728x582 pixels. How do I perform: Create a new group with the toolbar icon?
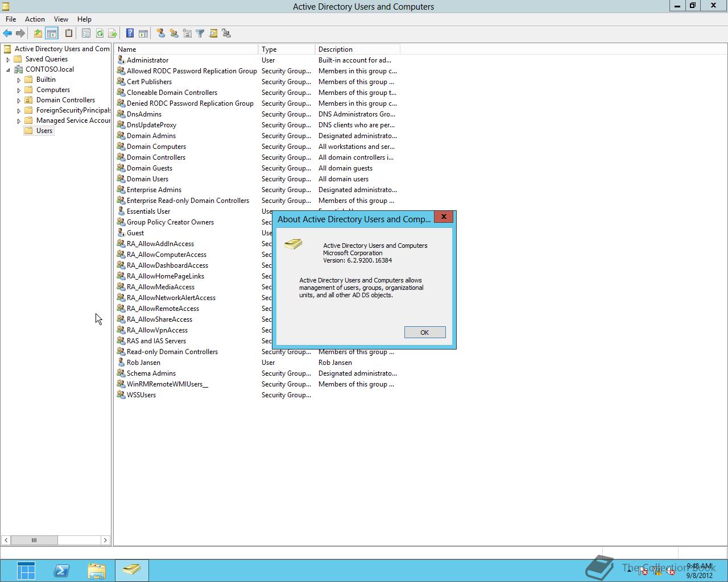pyautogui.click(x=174, y=34)
